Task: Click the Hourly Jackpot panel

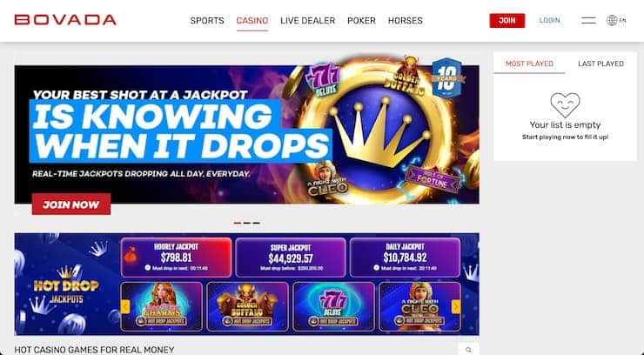Action: (x=176, y=258)
